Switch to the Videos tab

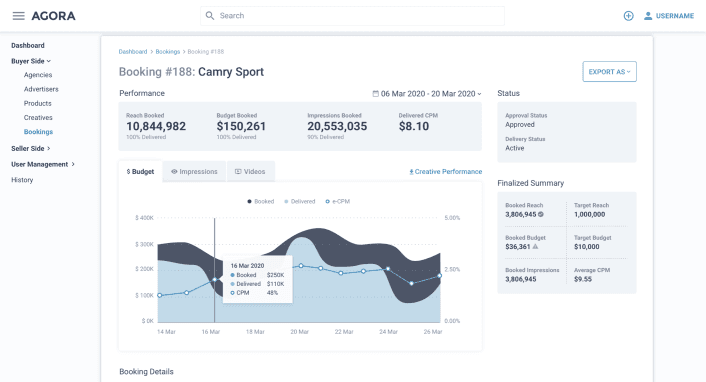pos(250,172)
